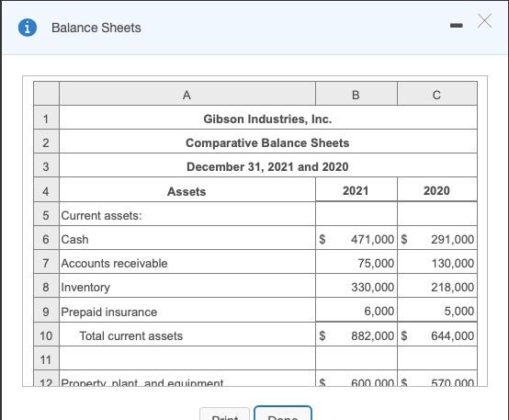Screen dimensions: 509x420
Task: Click the 2020 column heading
Action: click(x=437, y=190)
